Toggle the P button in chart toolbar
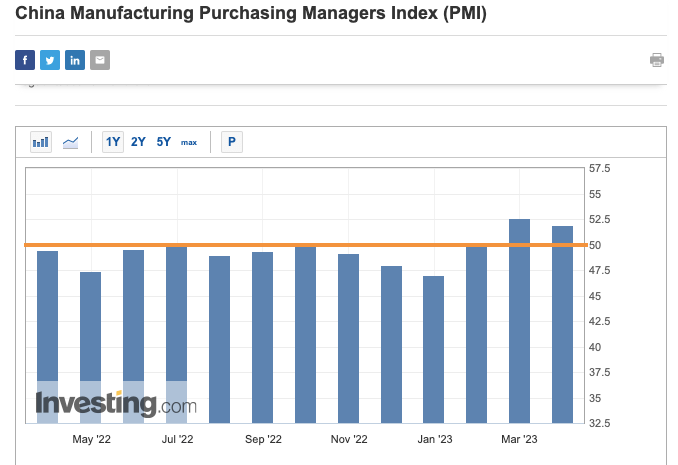This screenshot has width=678, height=465. (232, 142)
